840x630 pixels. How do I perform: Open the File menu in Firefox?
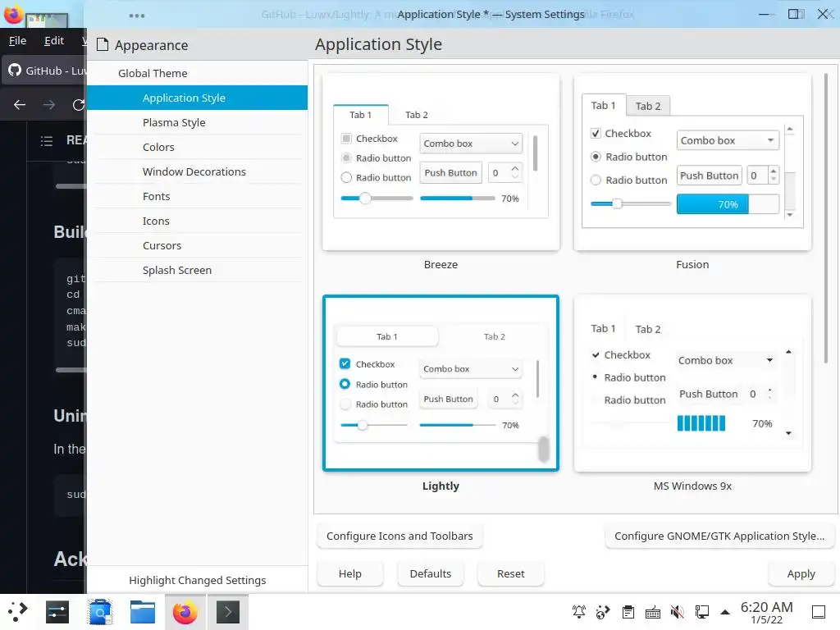tap(18, 41)
